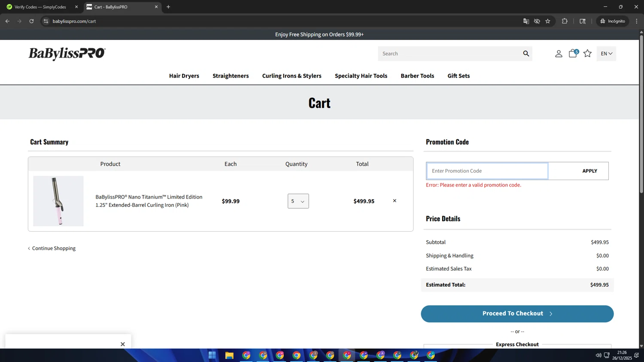Screen dimensions: 644x362
Task: Open the Straighteners menu
Action: coord(231,76)
